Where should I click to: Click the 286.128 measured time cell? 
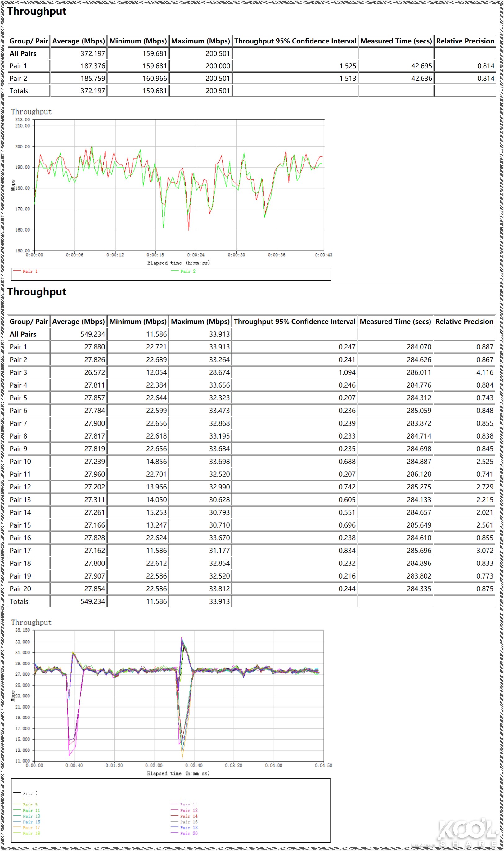(396, 475)
